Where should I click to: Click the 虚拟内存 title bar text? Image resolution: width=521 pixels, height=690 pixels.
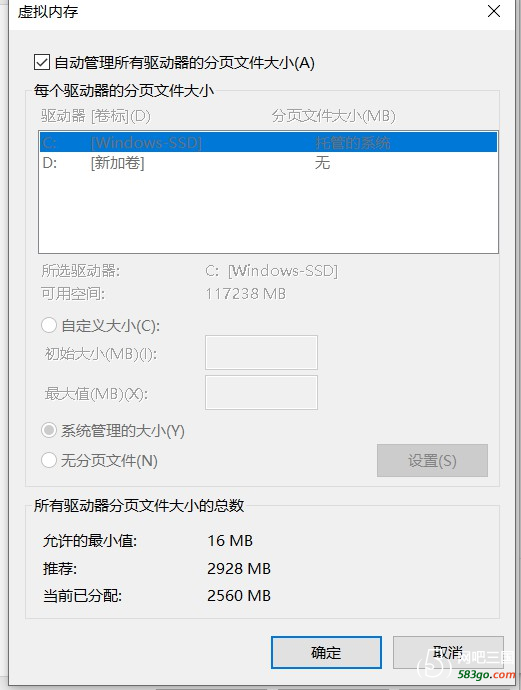pyautogui.click(x=48, y=11)
